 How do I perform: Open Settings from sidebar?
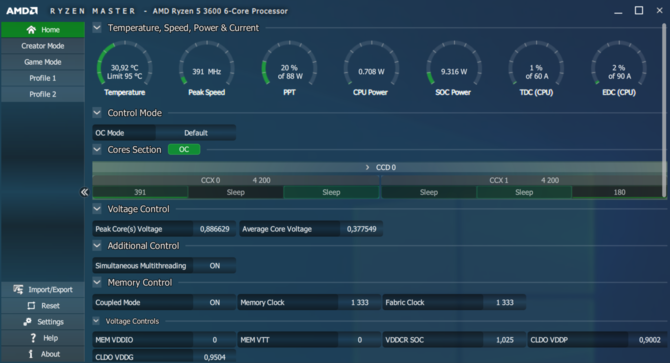point(43,322)
